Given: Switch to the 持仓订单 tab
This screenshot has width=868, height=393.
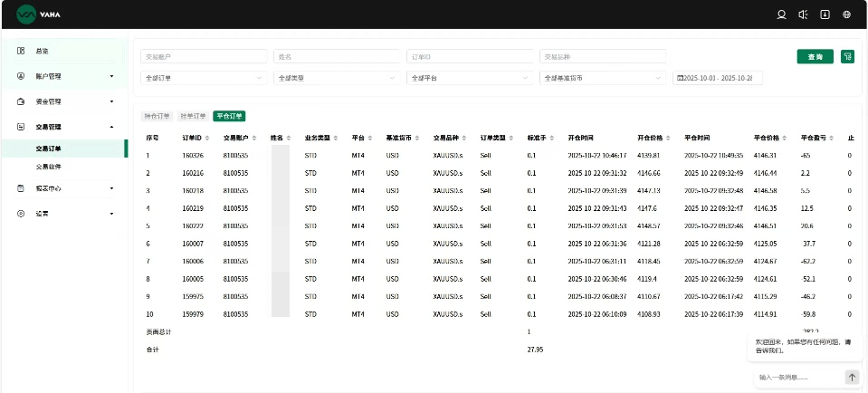Looking at the screenshot, I should point(157,116).
